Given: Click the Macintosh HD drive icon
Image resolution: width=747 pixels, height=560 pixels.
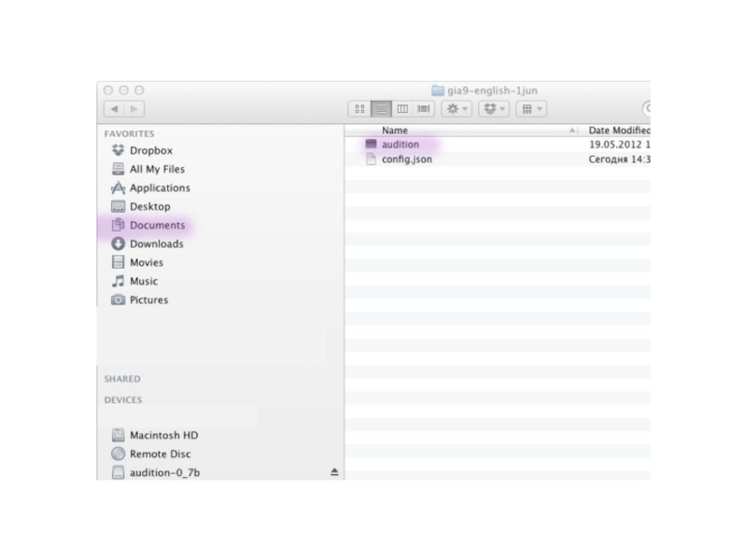Looking at the screenshot, I should coord(119,435).
